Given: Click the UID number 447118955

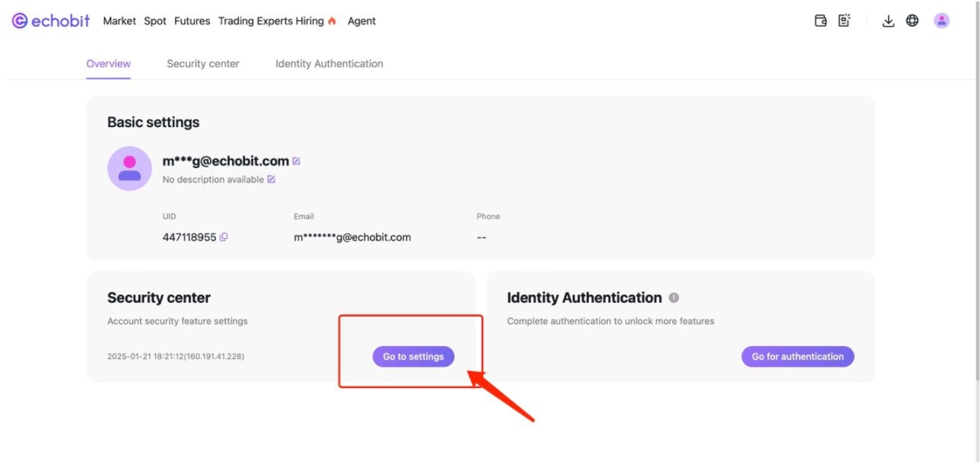Looking at the screenshot, I should (189, 238).
